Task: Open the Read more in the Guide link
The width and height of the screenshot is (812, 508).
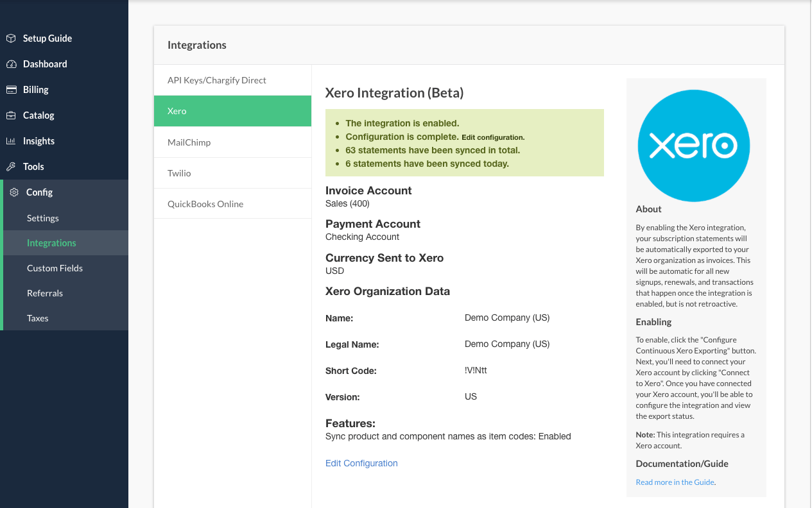Action: (675, 482)
